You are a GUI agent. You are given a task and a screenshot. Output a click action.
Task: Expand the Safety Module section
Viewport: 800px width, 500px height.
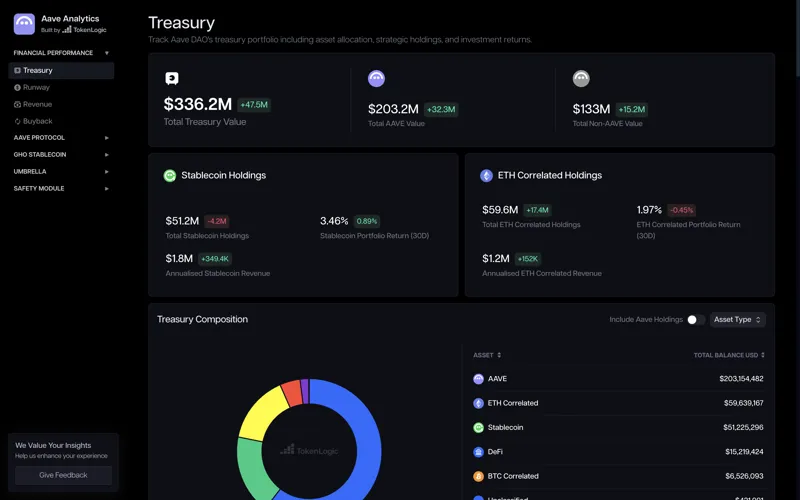[x=107, y=189]
